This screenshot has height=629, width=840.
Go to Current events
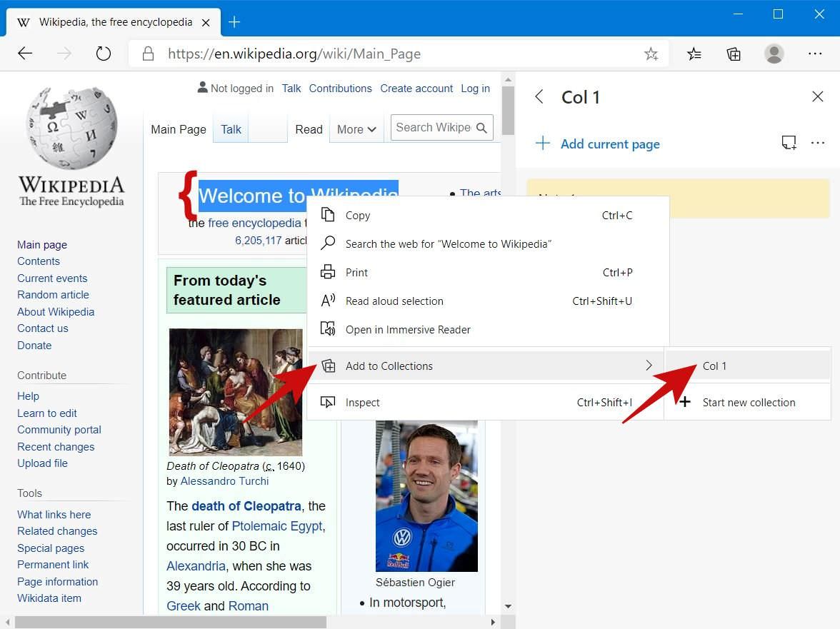point(52,278)
